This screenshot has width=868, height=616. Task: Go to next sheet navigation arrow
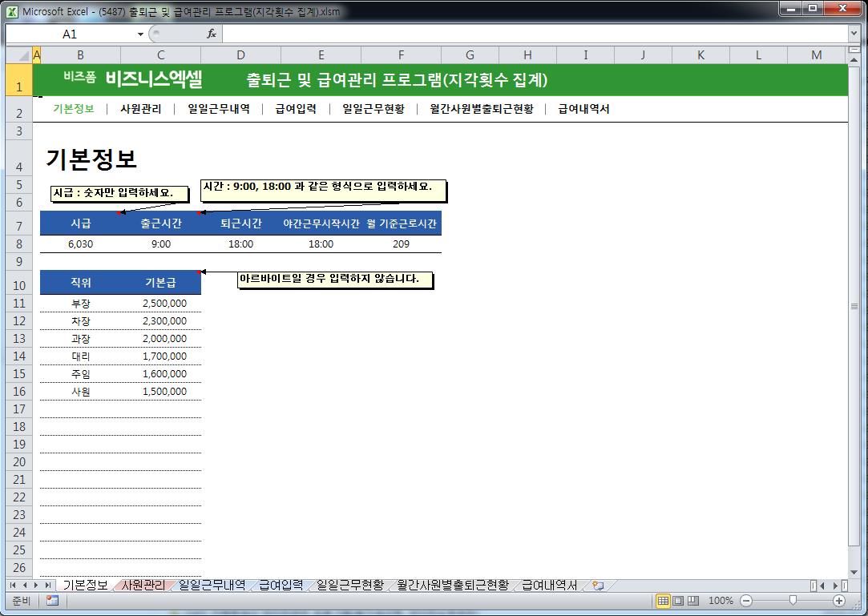[x=36, y=585]
